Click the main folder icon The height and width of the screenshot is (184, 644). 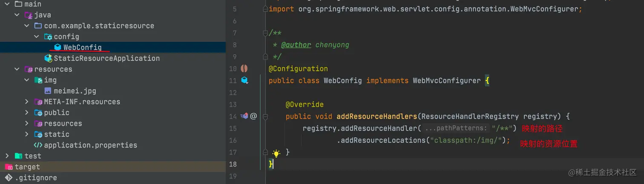coord(18,4)
